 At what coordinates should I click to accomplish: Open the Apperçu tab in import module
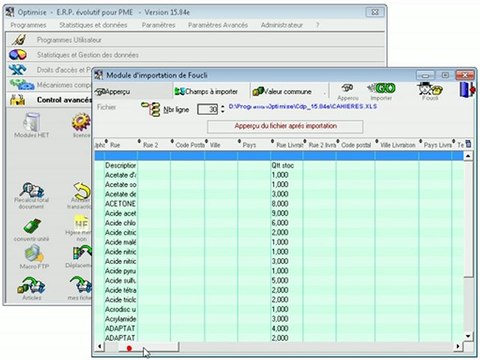[133, 91]
